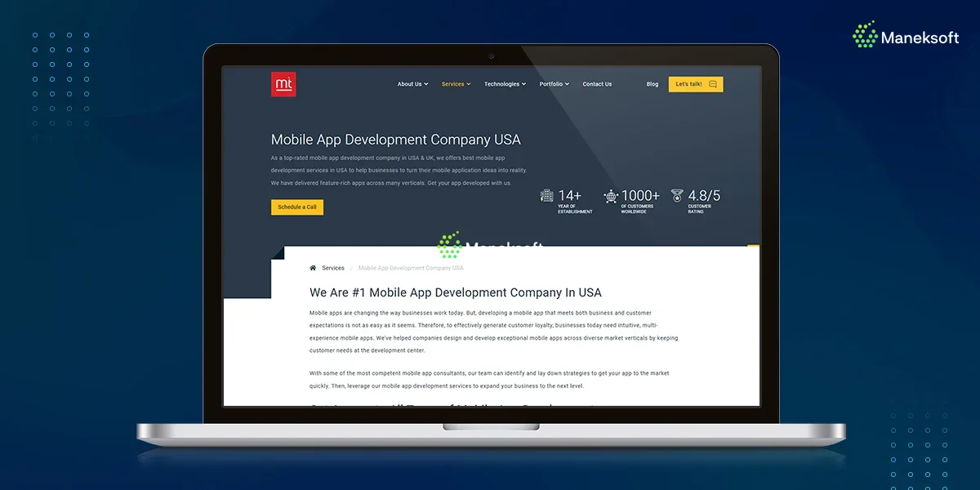Click the Maneksoft logo in top-right corner
This screenshot has width=980, height=490.
(906, 37)
